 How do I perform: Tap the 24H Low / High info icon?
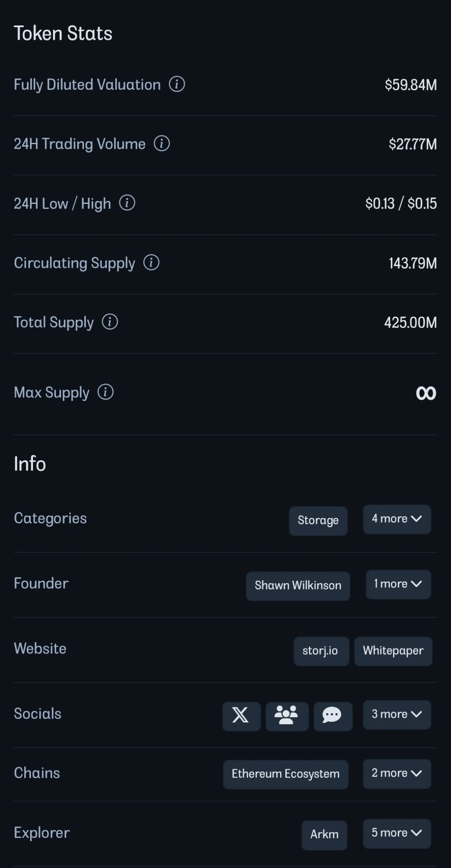click(x=127, y=203)
